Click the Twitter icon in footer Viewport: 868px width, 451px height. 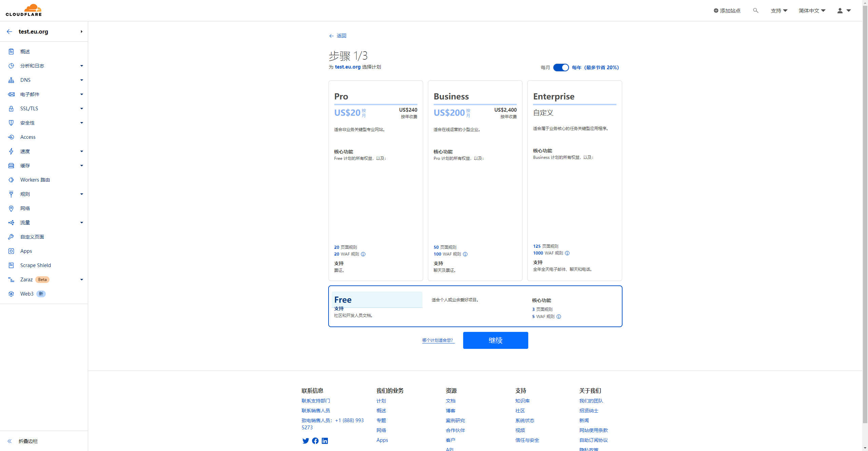tap(305, 440)
